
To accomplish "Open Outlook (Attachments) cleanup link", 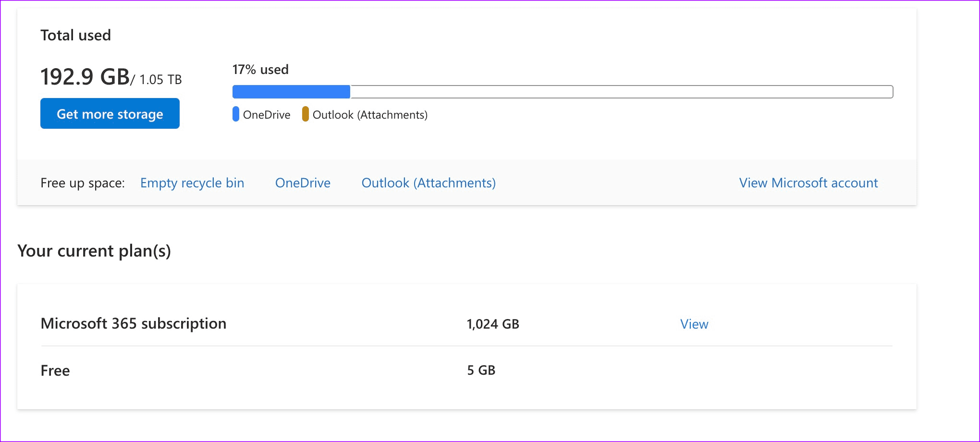I will tap(429, 183).
